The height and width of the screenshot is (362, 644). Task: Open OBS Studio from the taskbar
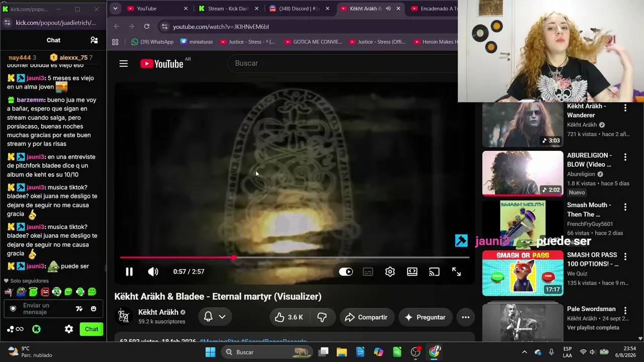point(416,352)
